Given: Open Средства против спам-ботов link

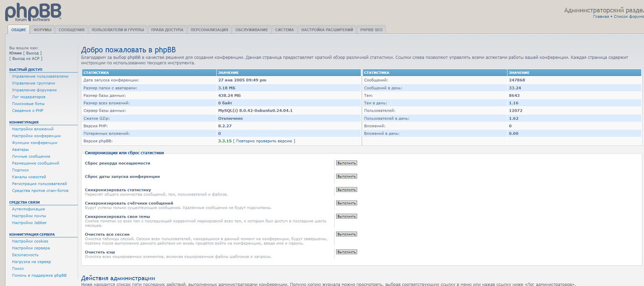Looking at the screenshot, I should click(x=40, y=190).
